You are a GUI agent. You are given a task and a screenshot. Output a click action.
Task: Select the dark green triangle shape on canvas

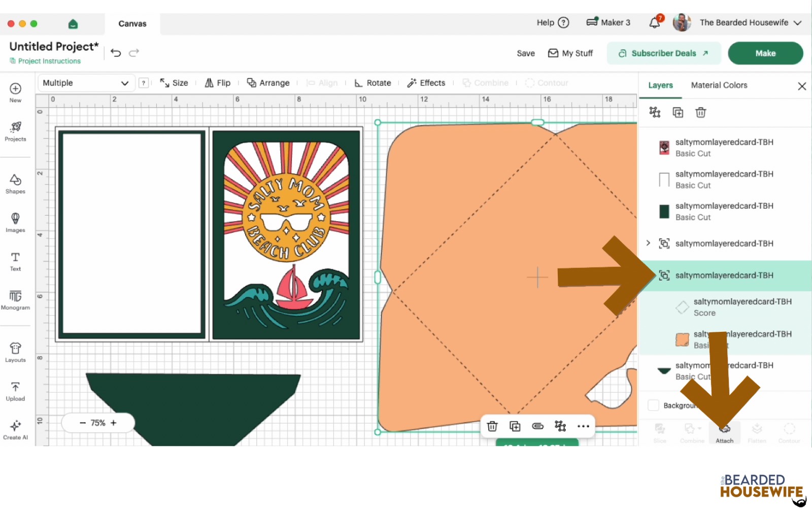193,409
